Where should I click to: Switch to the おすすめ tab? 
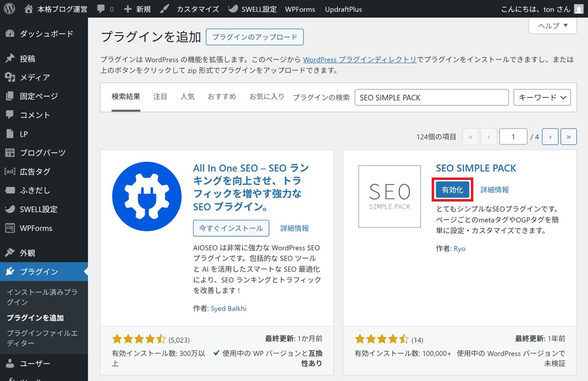(221, 97)
